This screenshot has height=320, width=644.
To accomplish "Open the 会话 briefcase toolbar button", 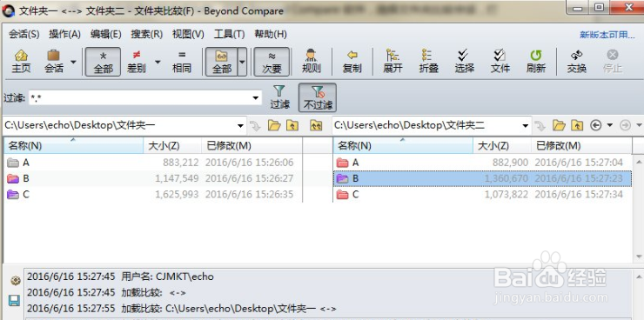I will click(54, 62).
